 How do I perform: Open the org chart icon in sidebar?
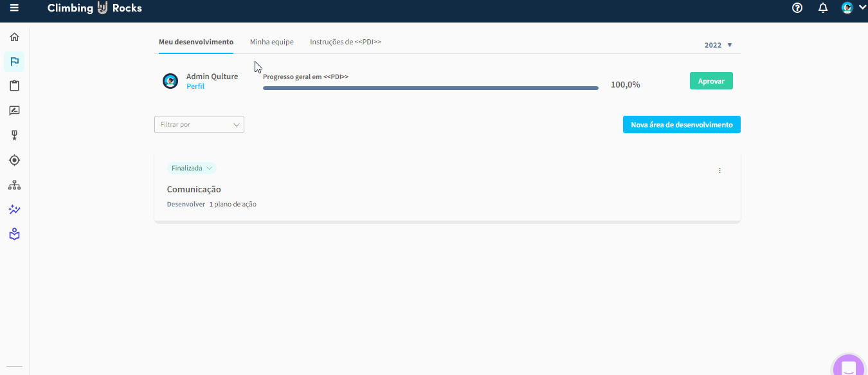click(x=14, y=185)
